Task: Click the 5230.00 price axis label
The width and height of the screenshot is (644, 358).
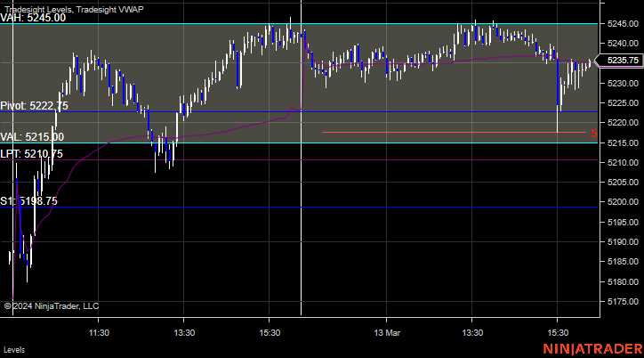Action: click(x=623, y=84)
